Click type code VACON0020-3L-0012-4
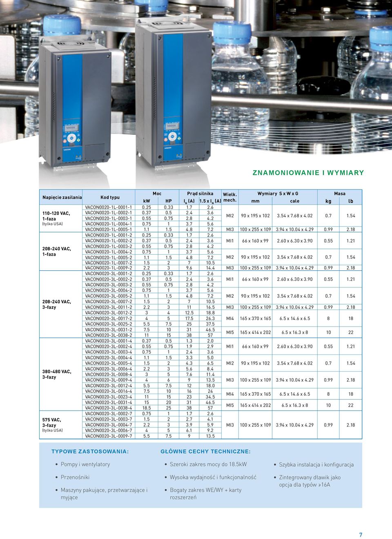 pos(109,385)
